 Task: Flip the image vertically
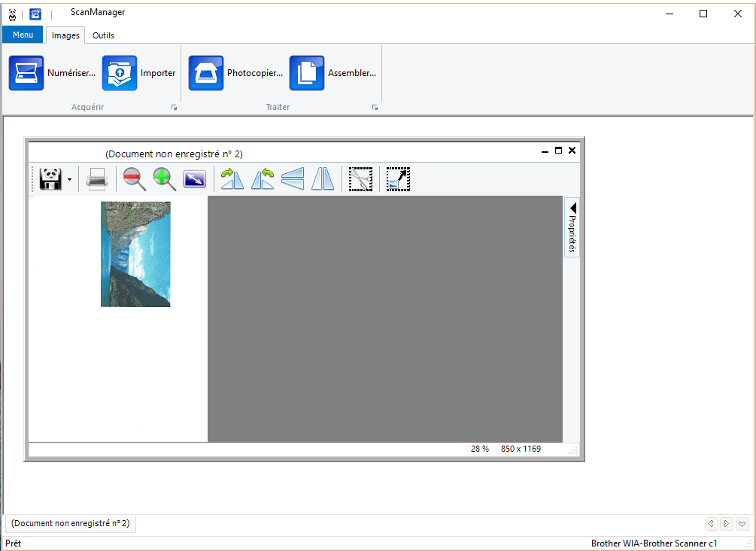(293, 179)
